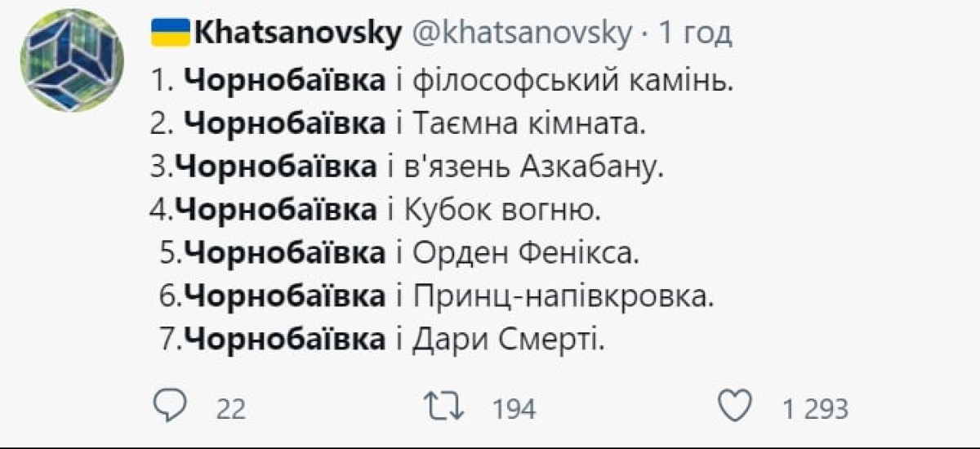Click the like count 1 293
The width and height of the screenshot is (980, 449).
tap(816, 408)
